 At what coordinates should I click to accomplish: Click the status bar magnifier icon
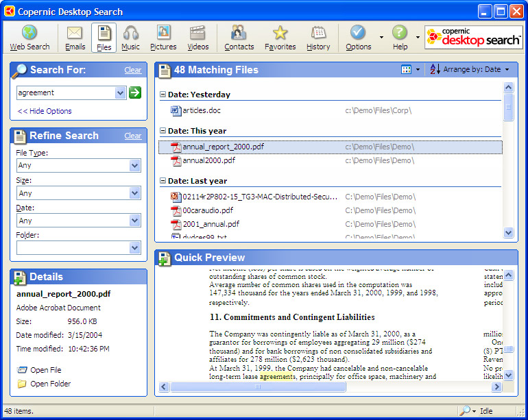(465, 410)
